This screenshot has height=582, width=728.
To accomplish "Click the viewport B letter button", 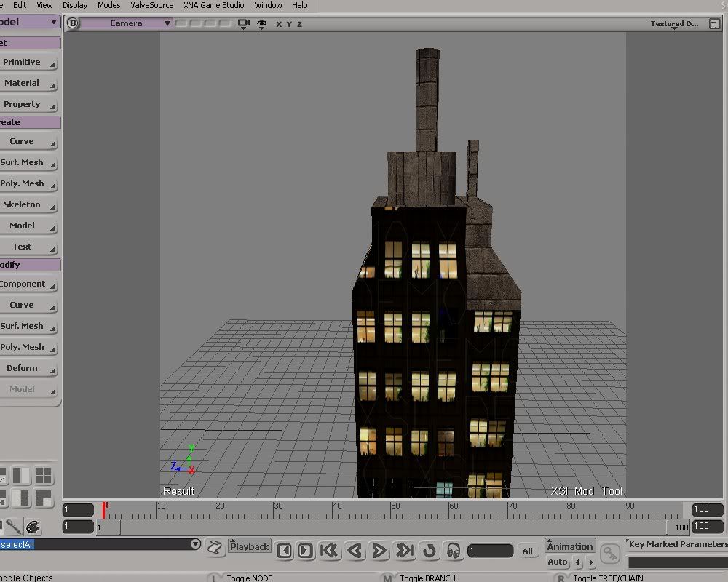I will (x=72, y=23).
